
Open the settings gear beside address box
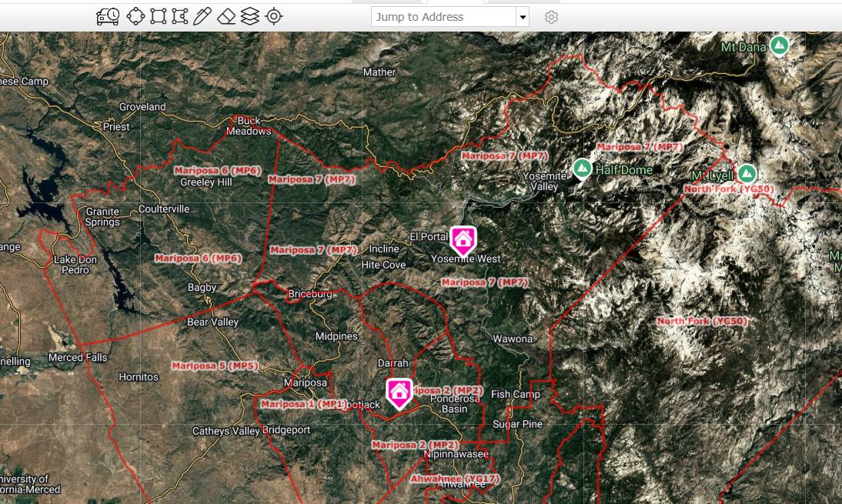[551, 17]
